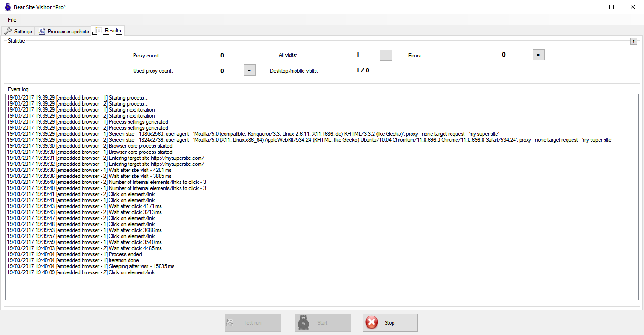The image size is (644, 335).
Task: Maximize the Bear Site Visitor window
Action: (x=612, y=7)
